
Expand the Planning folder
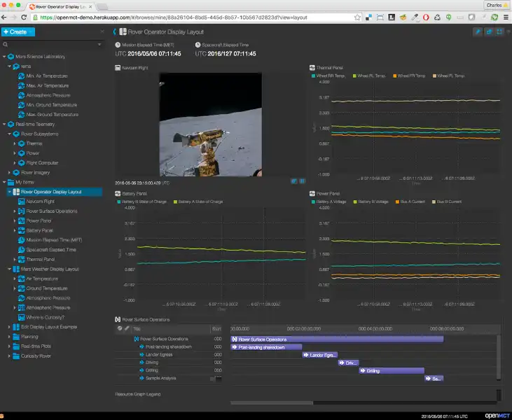(9, 337)
